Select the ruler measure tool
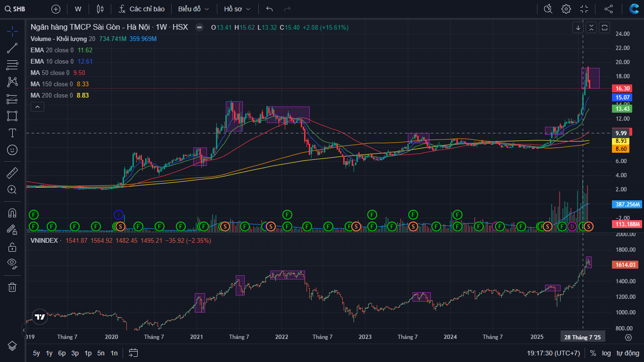Image resolution: width=644 pixels, height=362 pixels. tap(12, 173)
